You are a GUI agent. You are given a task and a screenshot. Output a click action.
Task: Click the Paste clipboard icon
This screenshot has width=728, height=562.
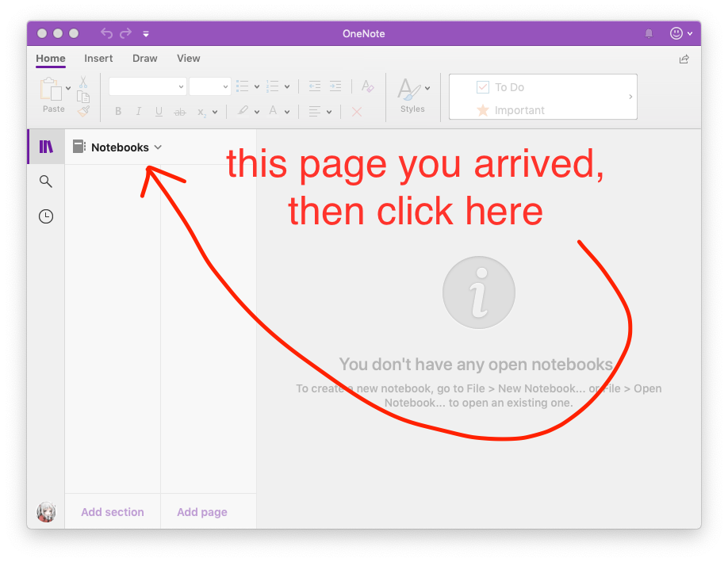(51, 89)
